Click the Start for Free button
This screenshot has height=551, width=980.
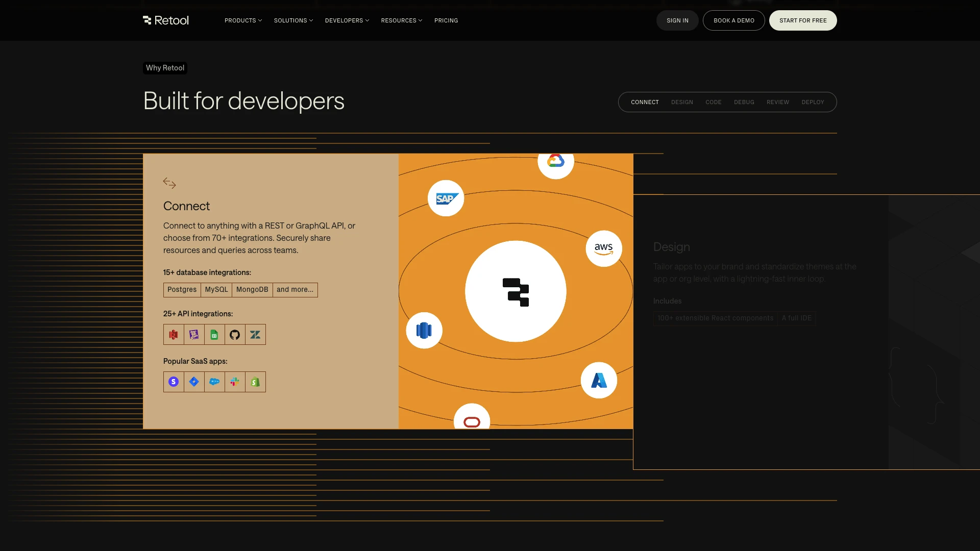(x=803, y=20)
